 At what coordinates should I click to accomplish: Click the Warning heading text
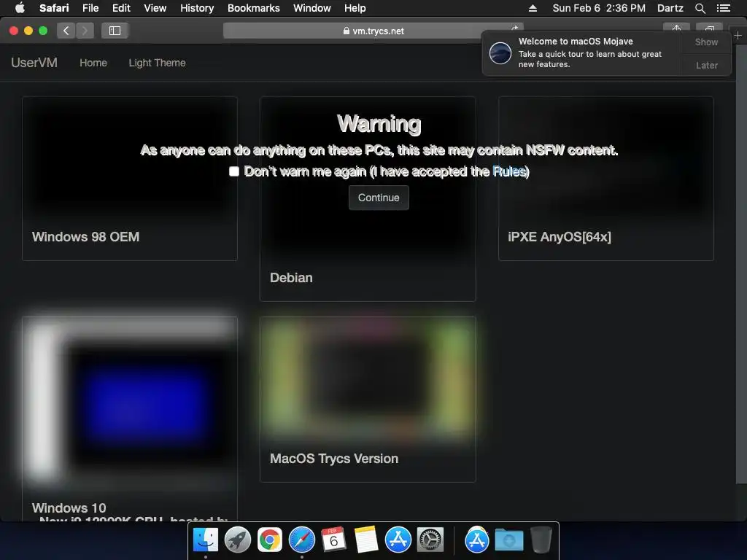coord(379,123)
